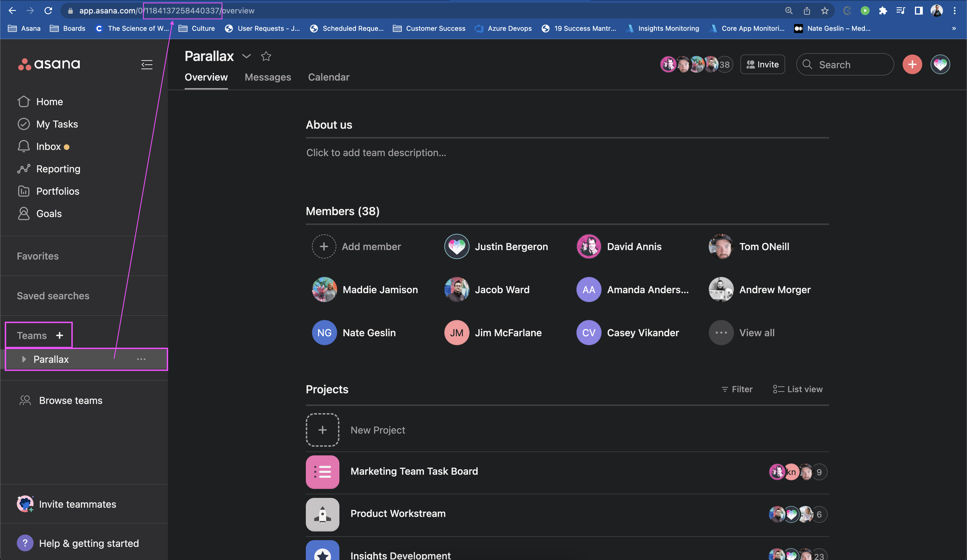Star the Parallax team as favorite
Viewport: 967px width, 560px height.
click(x=266, y=57)
